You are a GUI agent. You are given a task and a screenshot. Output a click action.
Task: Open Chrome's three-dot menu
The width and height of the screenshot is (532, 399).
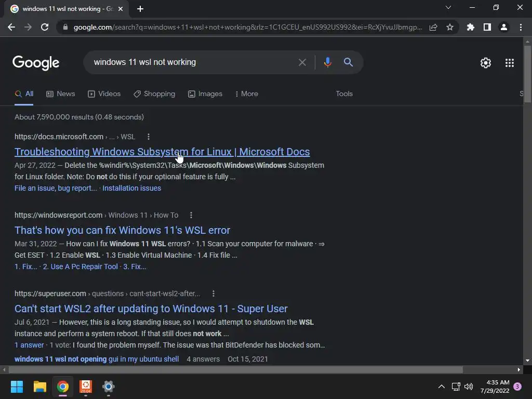pyautogui.click(x=521, y=27)
